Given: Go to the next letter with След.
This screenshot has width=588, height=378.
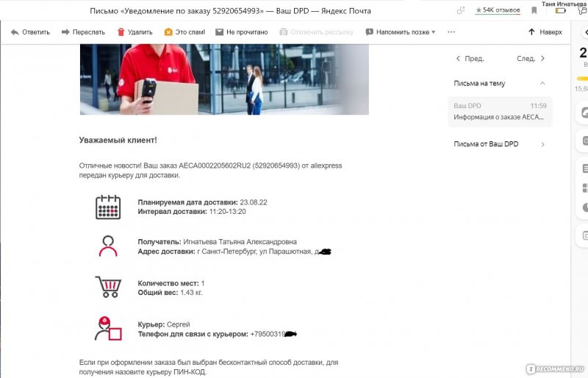Looking at the screenshot, I should tap(531, 58).
